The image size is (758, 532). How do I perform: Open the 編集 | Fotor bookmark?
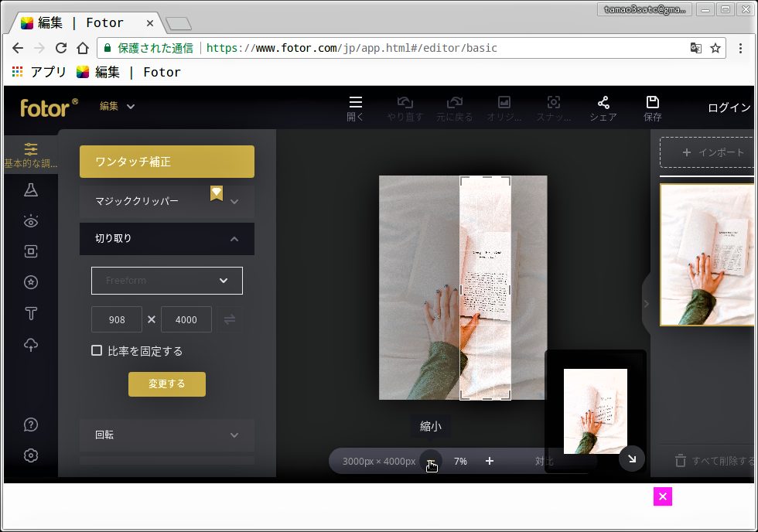click(128, 72)
